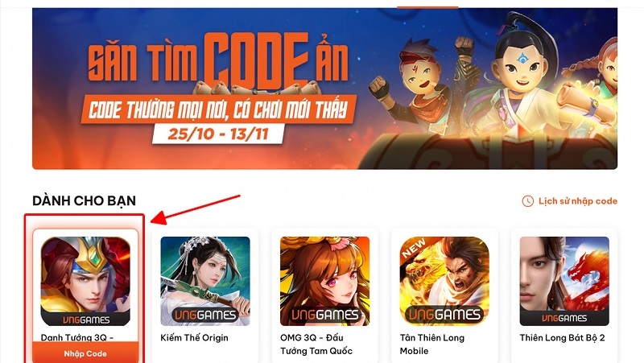Select the OMG 3Q game icon
644x363 pixels.
325,281
